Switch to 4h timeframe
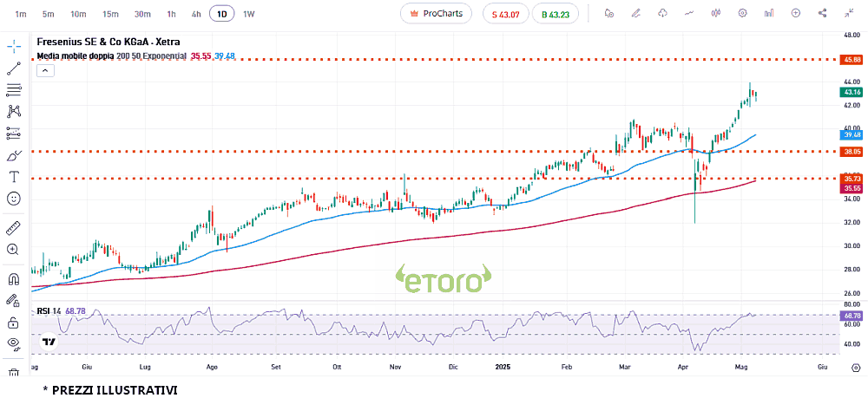 coord(196,15)
